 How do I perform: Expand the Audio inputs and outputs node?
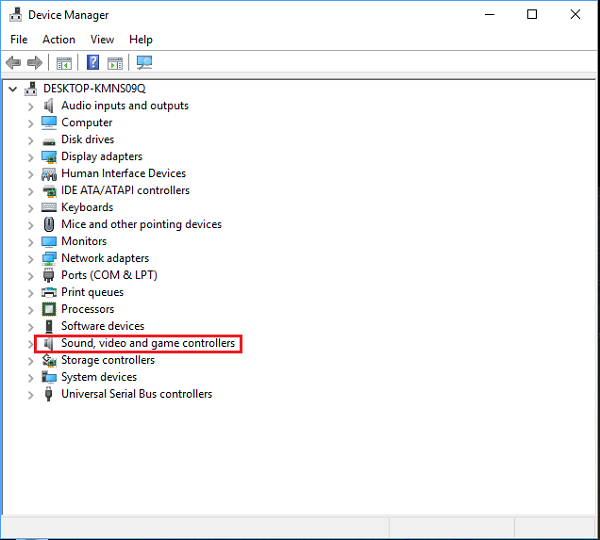(x=31, y=106)
